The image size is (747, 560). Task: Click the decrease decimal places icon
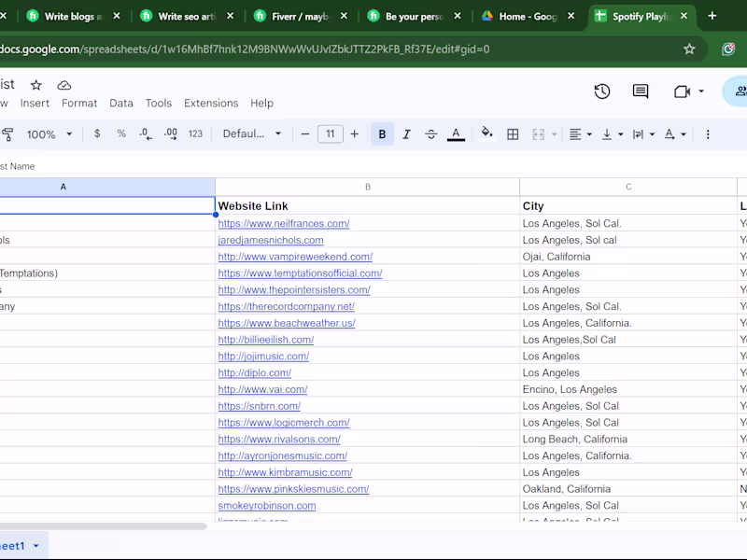145,133
